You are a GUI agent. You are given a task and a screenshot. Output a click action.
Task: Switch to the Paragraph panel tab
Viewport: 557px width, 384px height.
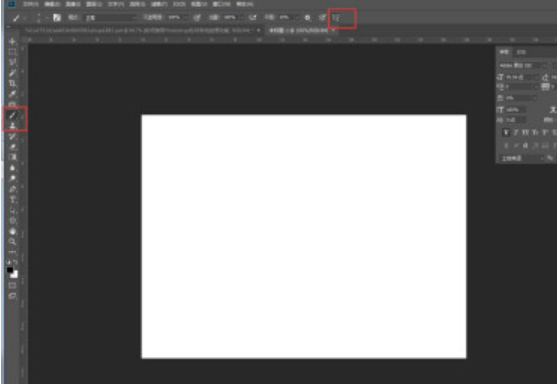pyautogui.click(x=521, y=52)
